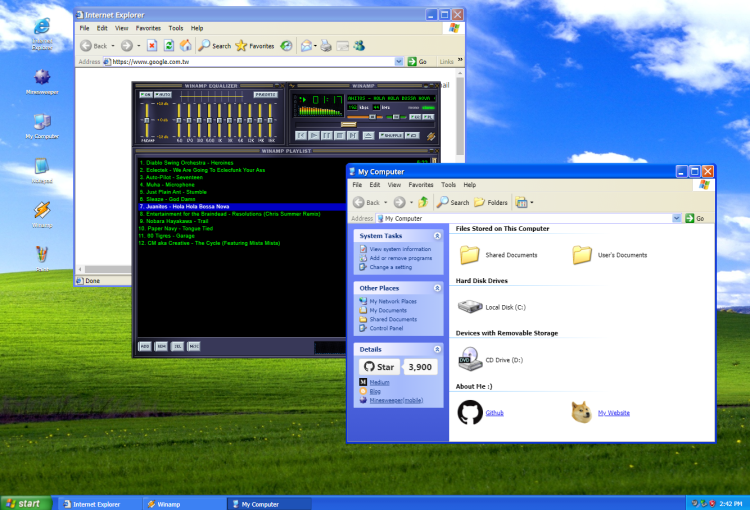Image resolution: width=750 pixels, height=510 pixels.
Task: Toggle the Folders pane in My Computer
Action: tap(491, 202)
